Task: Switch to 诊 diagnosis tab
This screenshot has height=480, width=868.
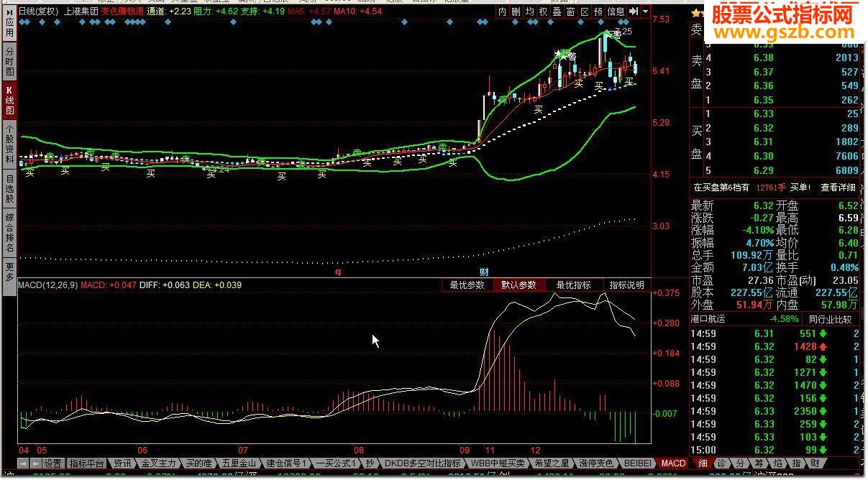Action: [721, 463]
